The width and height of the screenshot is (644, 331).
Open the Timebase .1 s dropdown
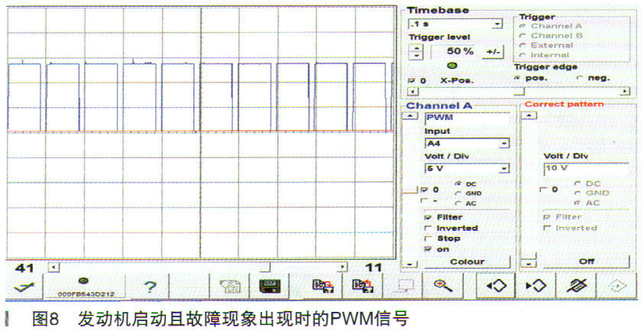(497, 24)
